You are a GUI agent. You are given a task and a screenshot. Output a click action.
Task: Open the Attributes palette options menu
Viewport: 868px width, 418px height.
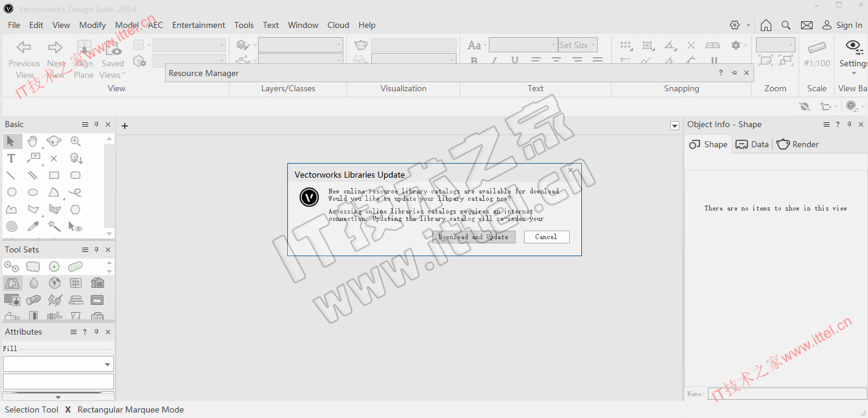point(74,332)
